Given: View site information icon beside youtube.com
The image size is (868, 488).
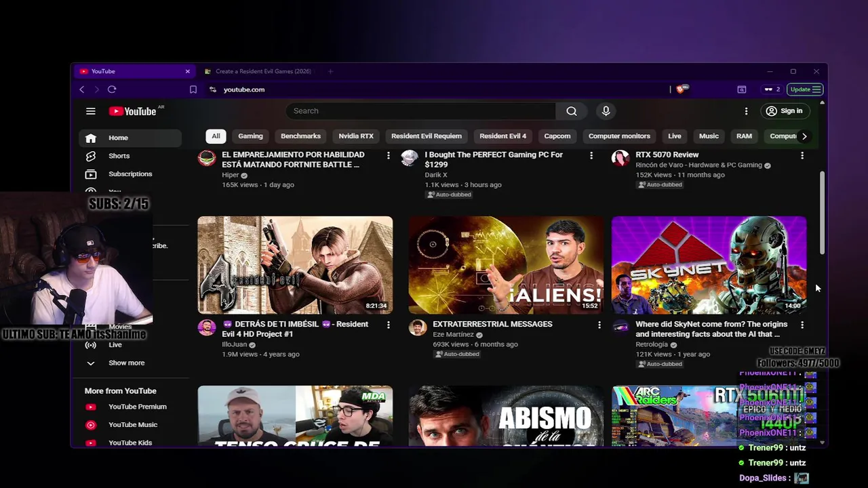Looking at the screenshot, I should [x=213, y=89].
